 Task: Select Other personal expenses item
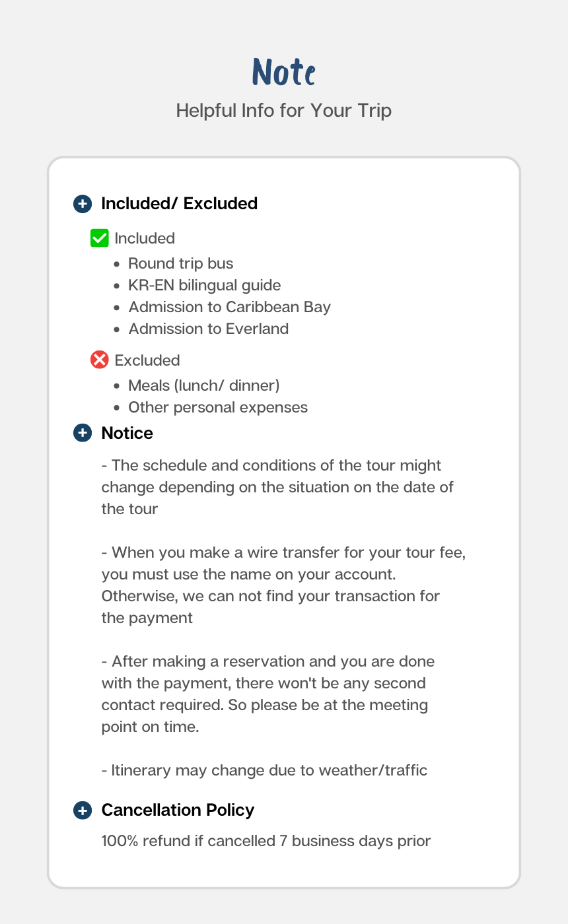click(x=218, y=407)
